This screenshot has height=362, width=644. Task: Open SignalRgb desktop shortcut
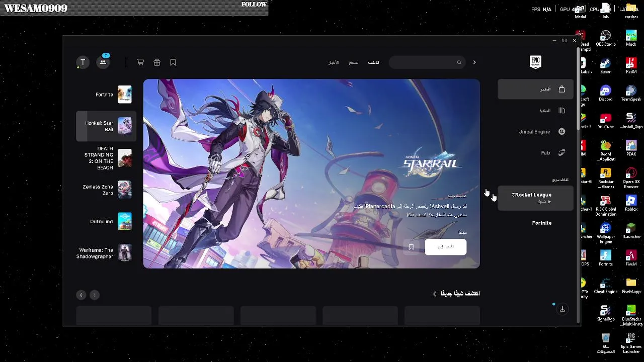(606, 313)
